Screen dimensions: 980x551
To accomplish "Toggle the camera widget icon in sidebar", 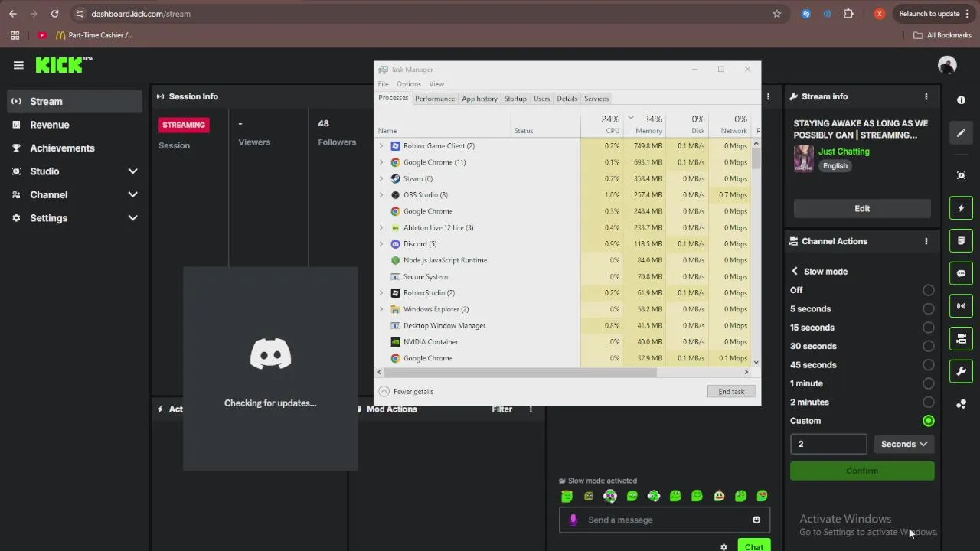I will point(961,338).
